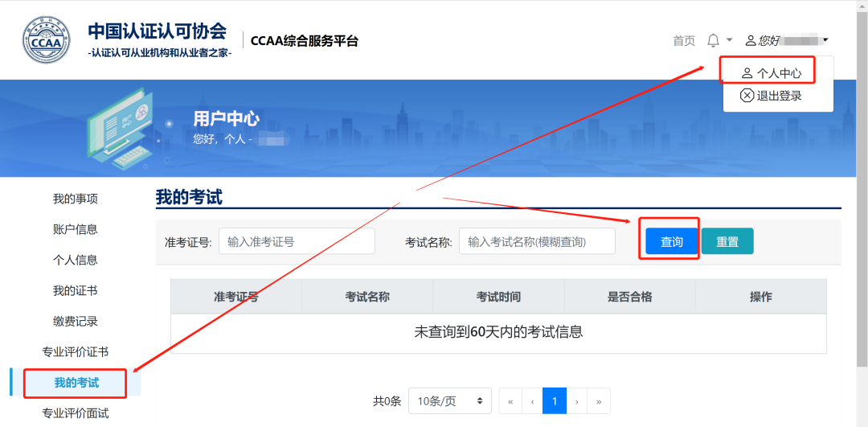Image resolution: width=868 pixels, height=427 pixels.
Task: Click the CCAA round logo
Action: (x=47, y=39)
